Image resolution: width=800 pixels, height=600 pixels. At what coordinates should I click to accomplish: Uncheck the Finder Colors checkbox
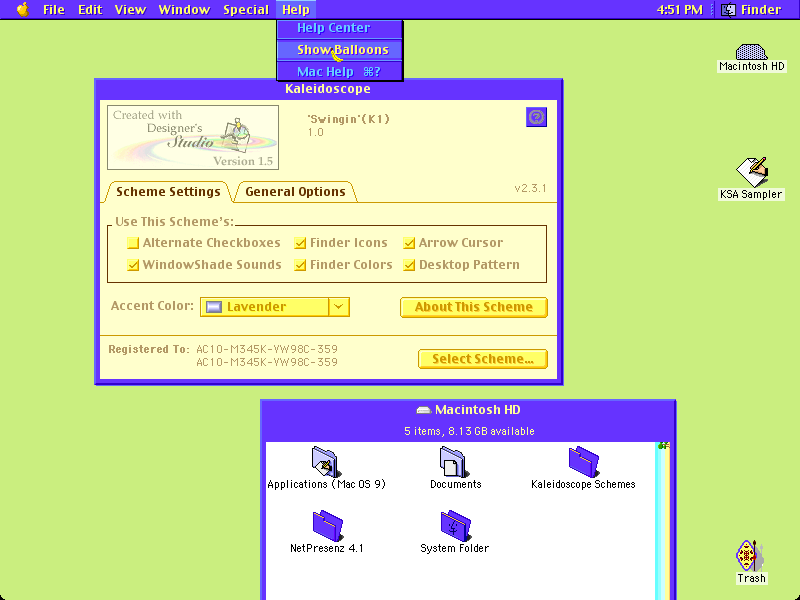pyautogui.click(x=300, y=265)
